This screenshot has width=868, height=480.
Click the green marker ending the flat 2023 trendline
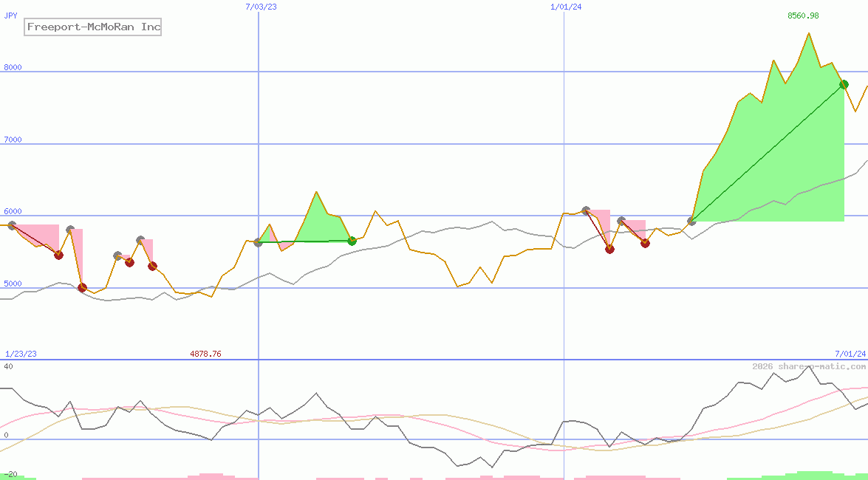(352, 240)
